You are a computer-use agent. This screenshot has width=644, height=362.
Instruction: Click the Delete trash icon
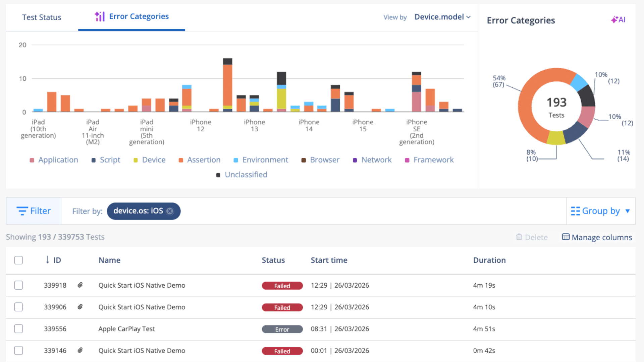[519, 237]
